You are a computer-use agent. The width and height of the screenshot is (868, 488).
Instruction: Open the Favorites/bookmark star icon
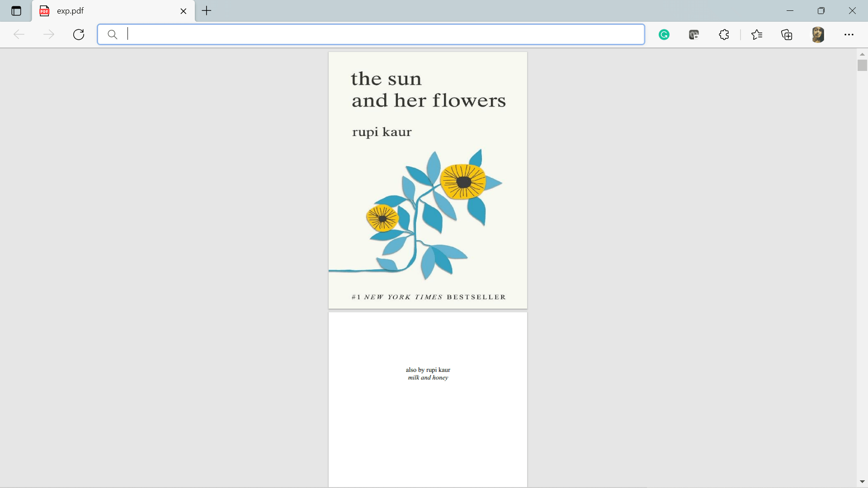pyautogui.click(x=757, y=34)
